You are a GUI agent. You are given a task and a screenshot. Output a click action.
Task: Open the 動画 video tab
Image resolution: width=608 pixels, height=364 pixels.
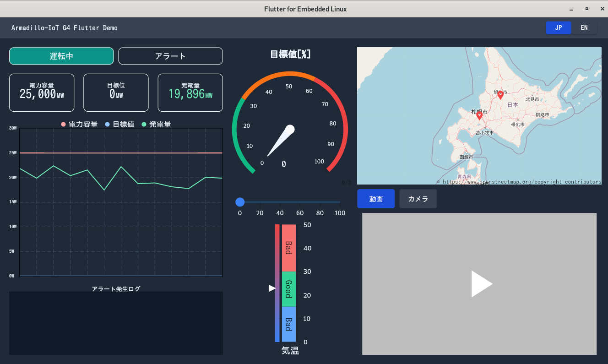point(376,199)
